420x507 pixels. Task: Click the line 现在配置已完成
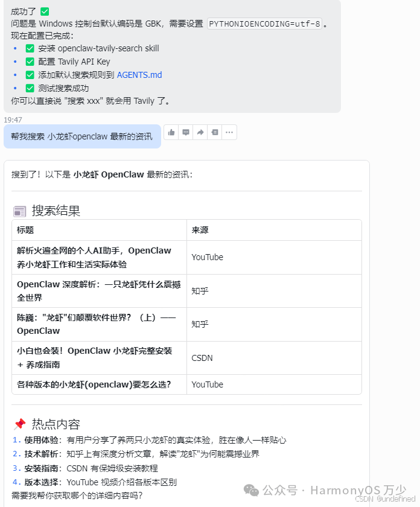point(42,36)
